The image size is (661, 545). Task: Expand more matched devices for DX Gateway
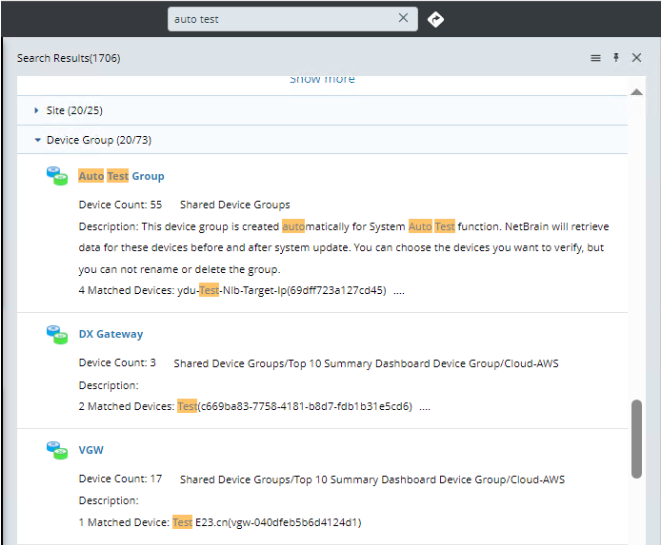[x=425, y=407]
